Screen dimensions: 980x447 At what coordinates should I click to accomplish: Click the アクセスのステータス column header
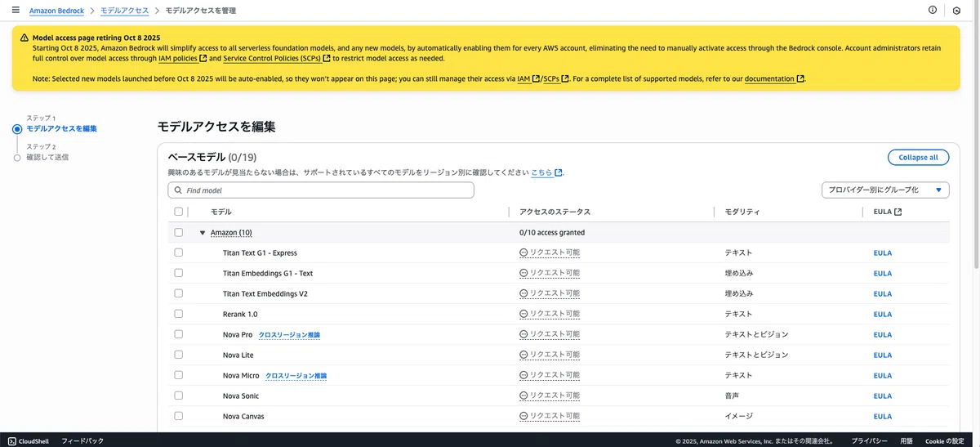click(x=555, y=212)
